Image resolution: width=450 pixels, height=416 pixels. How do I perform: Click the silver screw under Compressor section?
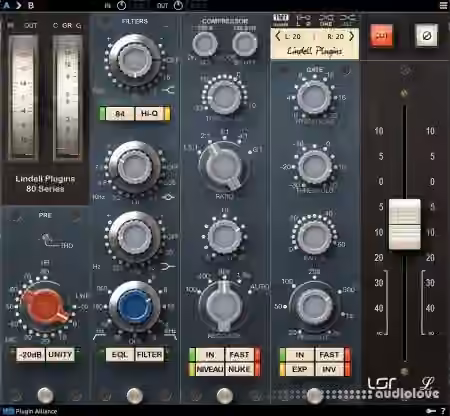coord(224,395)
